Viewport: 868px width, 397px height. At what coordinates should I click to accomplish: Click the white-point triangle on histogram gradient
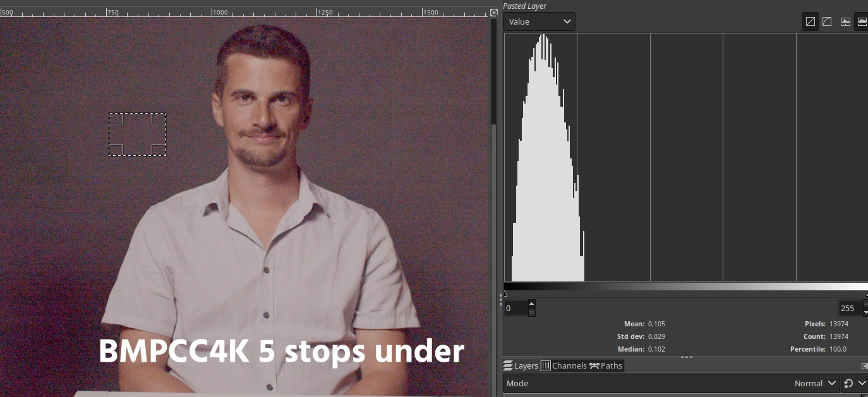click(x=866, y=293)
